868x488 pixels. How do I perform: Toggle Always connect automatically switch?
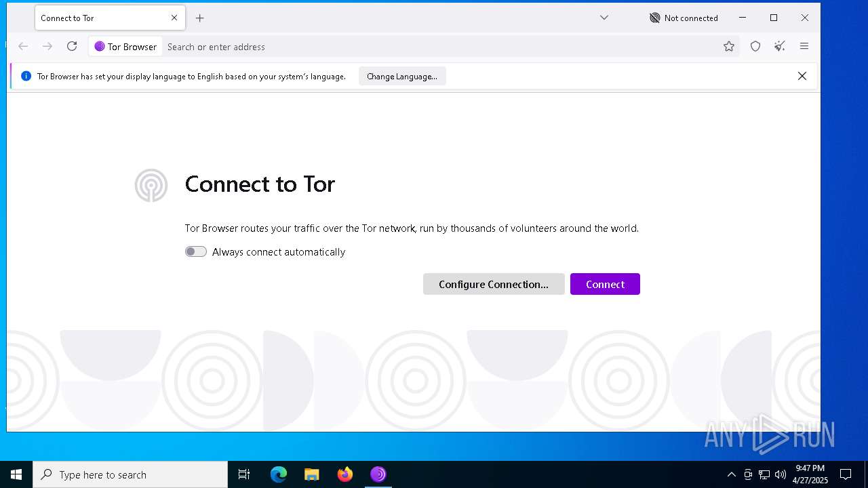point(196,251)
